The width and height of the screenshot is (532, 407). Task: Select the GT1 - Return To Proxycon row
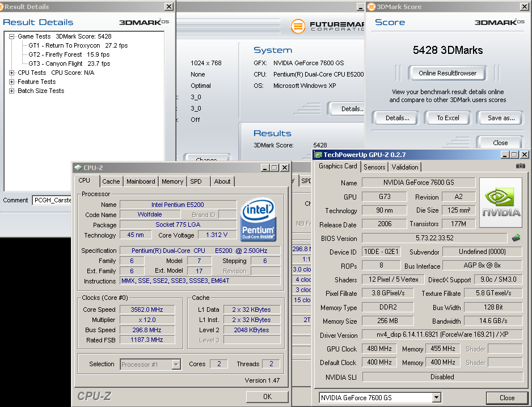[78, 45]
